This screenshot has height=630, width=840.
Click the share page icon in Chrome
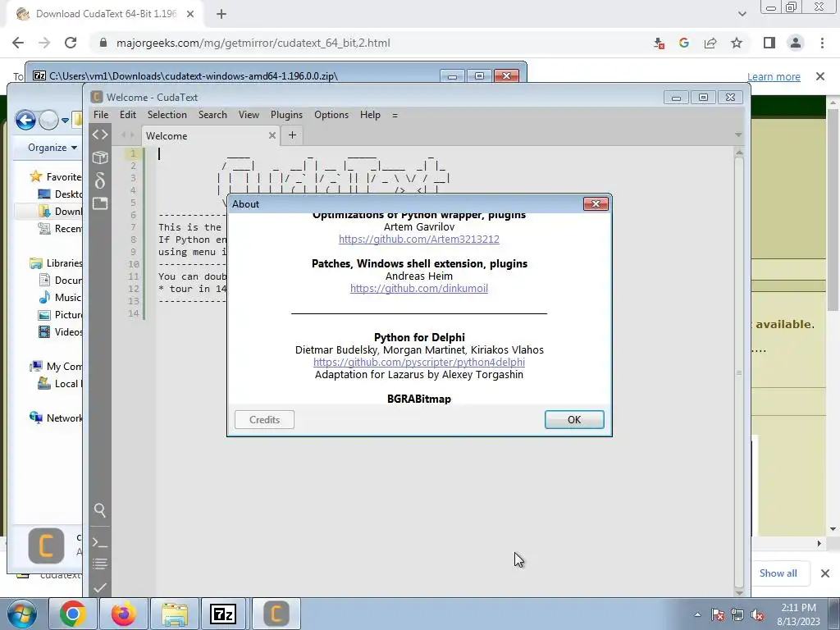(710, 43)
